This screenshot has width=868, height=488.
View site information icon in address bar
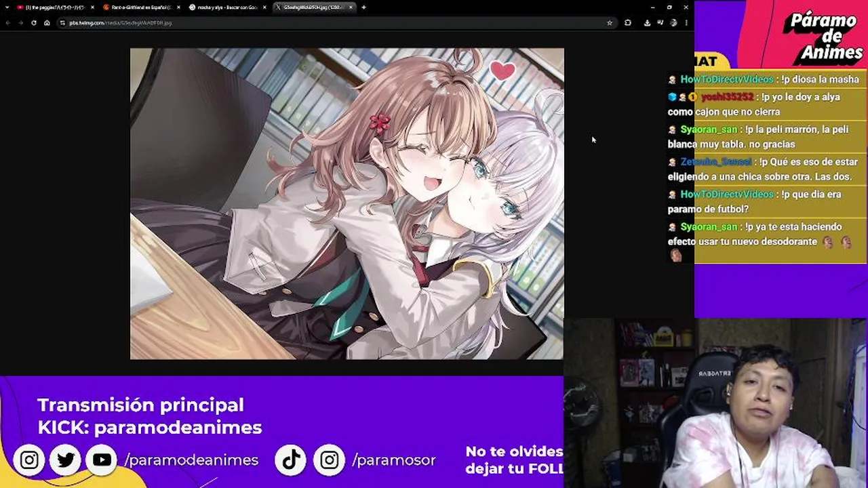(62, 22)
